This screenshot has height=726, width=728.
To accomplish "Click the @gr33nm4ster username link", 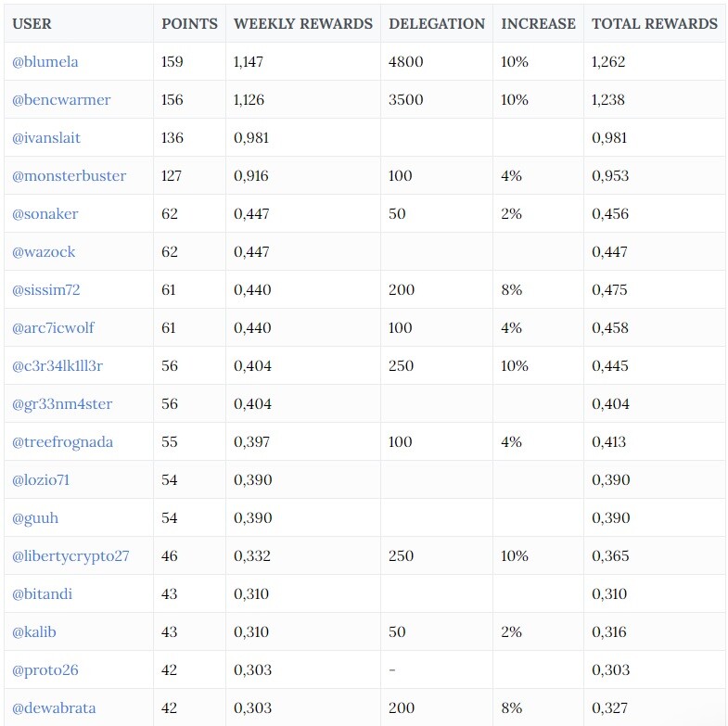I will pos(62,404).
